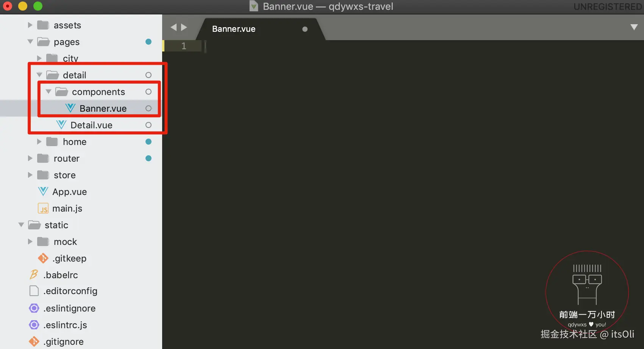
Task: Collapse the components folder arrow
Action: (x=48, y=92)
